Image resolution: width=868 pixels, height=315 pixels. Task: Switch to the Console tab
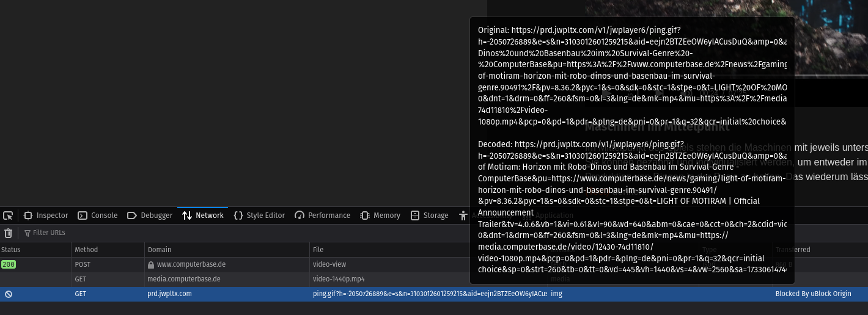[x=98, y=215]
